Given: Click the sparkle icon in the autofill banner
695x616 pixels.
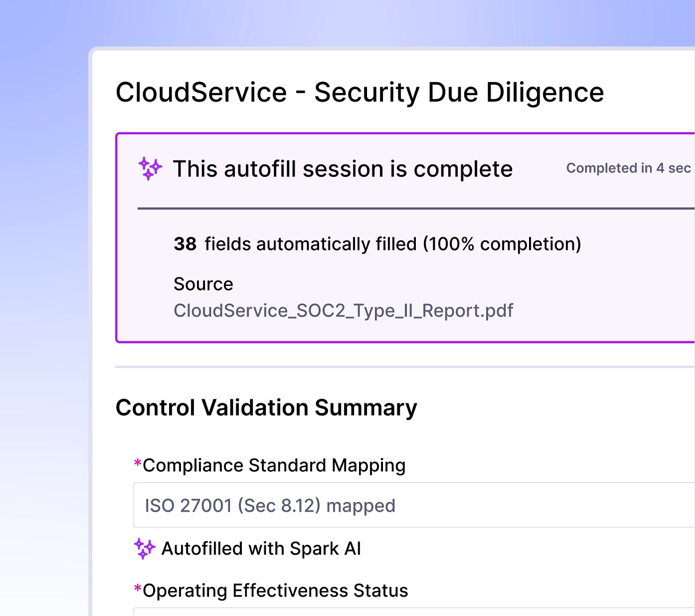Looking at the screenshot, I should [x=150, y=169].
